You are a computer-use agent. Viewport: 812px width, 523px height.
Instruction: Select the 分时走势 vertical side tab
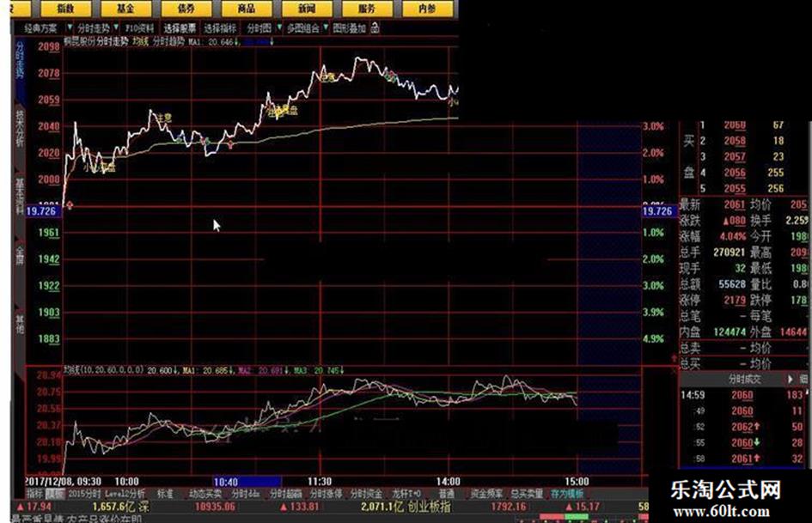coord(20,61)
